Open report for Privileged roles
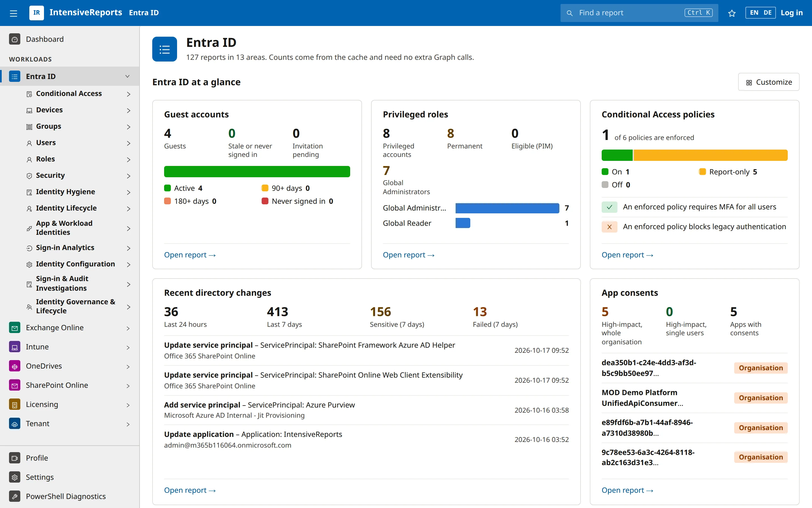This screenshot has height=508, width=812. click(408, 255)
